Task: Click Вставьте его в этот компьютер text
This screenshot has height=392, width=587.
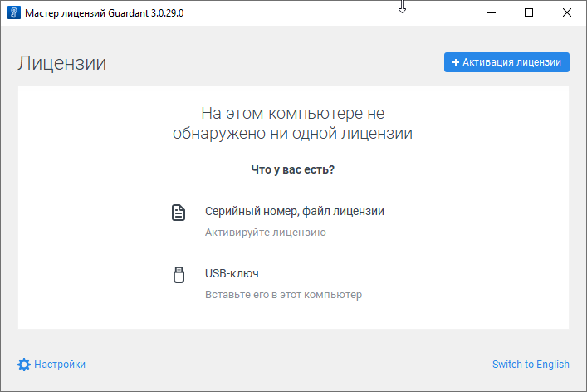Action: 283,295
